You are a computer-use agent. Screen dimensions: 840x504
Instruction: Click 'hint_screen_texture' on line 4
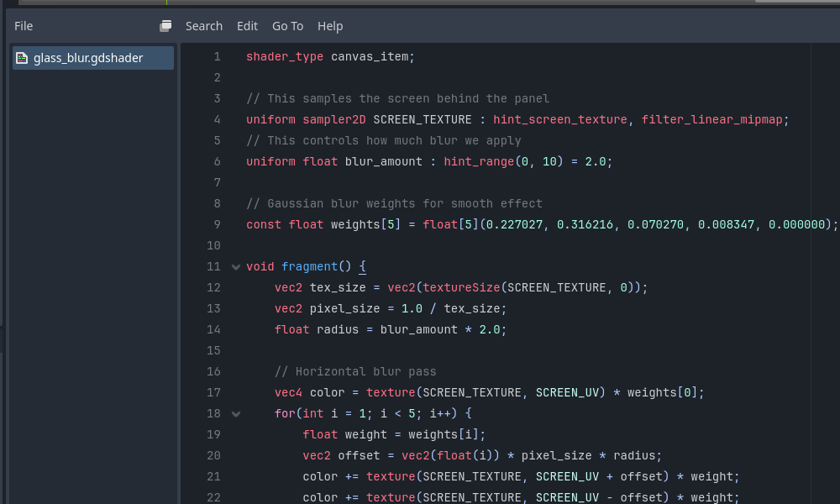559,120
